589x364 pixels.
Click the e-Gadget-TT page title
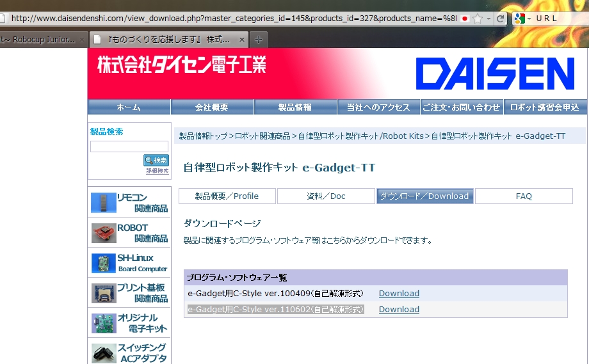coord(279,168)
